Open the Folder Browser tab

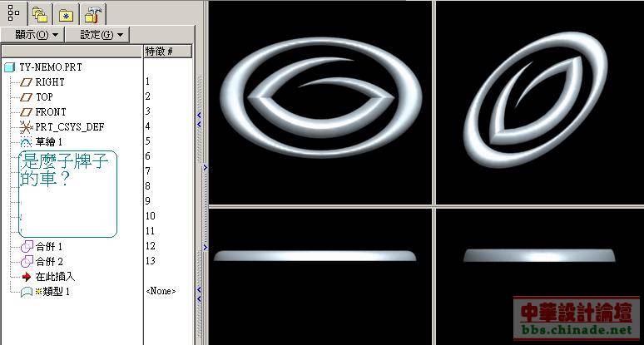pos(66,15)
